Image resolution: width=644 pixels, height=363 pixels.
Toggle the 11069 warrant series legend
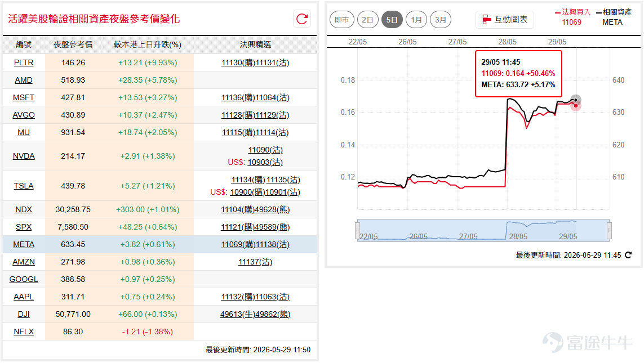pos(572,17)
